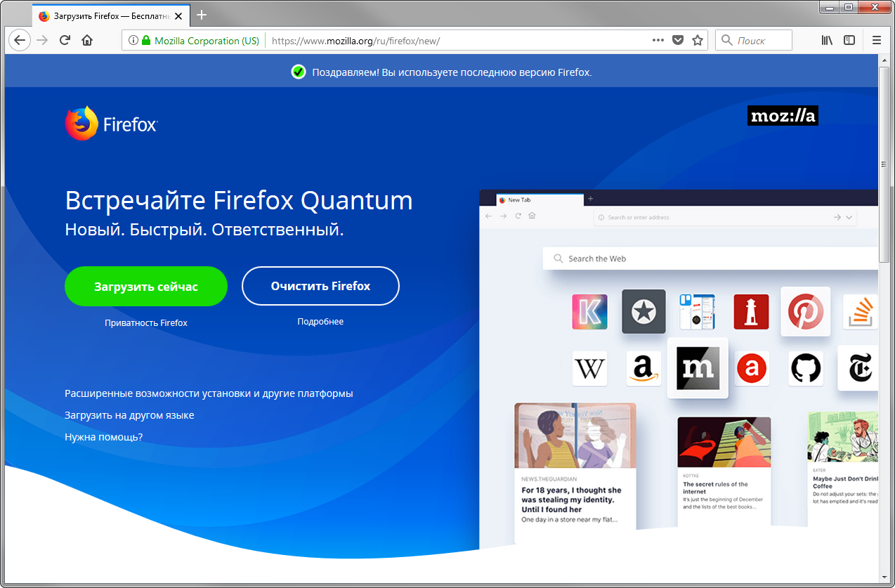895x588 pixels.
Task: Toggle the sidebars icon
Action: pos(849,40)
